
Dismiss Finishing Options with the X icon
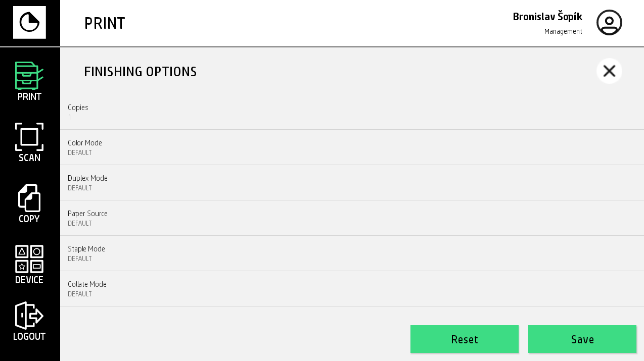pyautogui.click(x=609, y=71)
